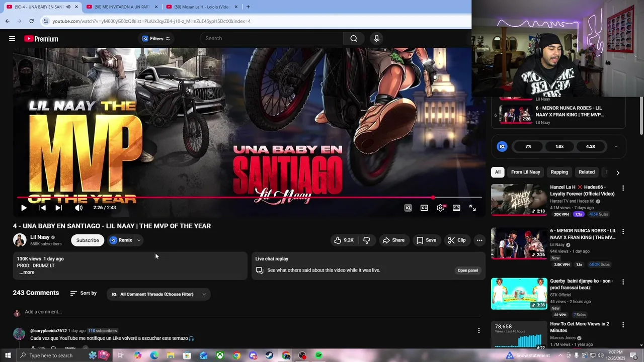The image size is (644, 362).
Task: Click the 1.6x vidIQ stat pill
Action: pos(559,146)
